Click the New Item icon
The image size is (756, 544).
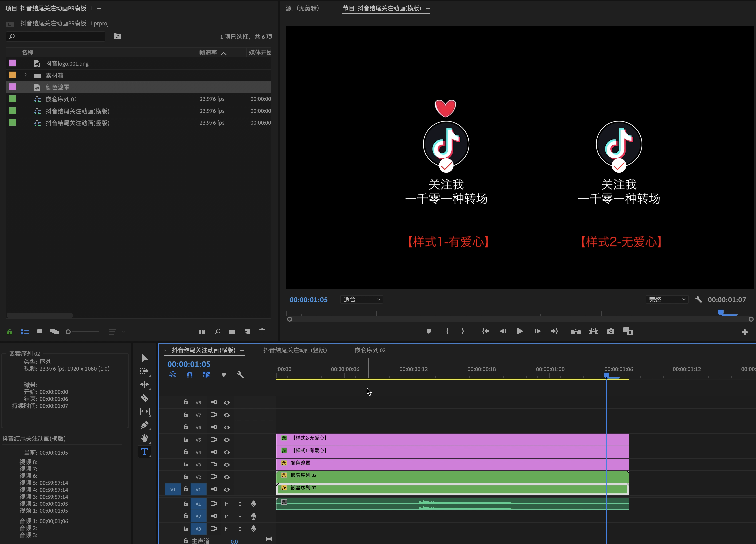point(247,331)
